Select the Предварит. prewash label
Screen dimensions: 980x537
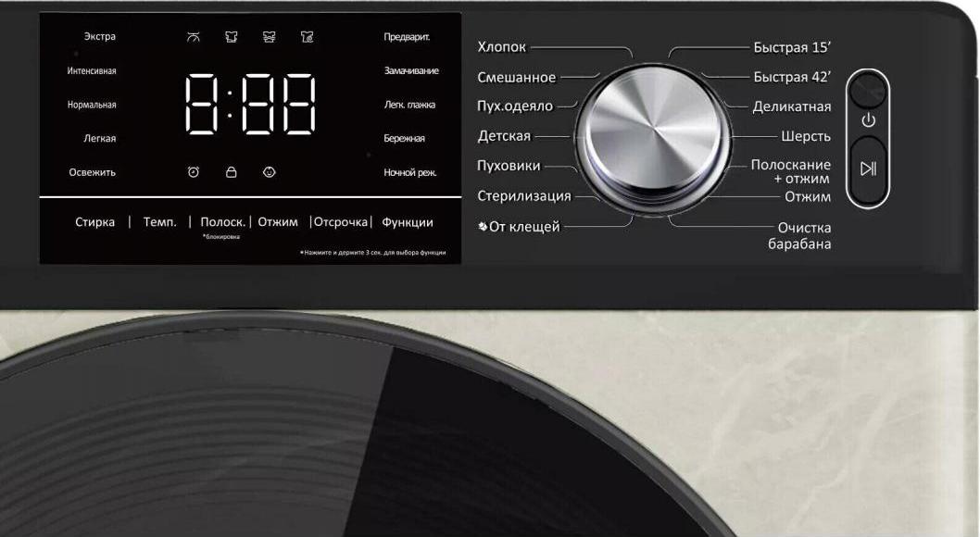407,37
